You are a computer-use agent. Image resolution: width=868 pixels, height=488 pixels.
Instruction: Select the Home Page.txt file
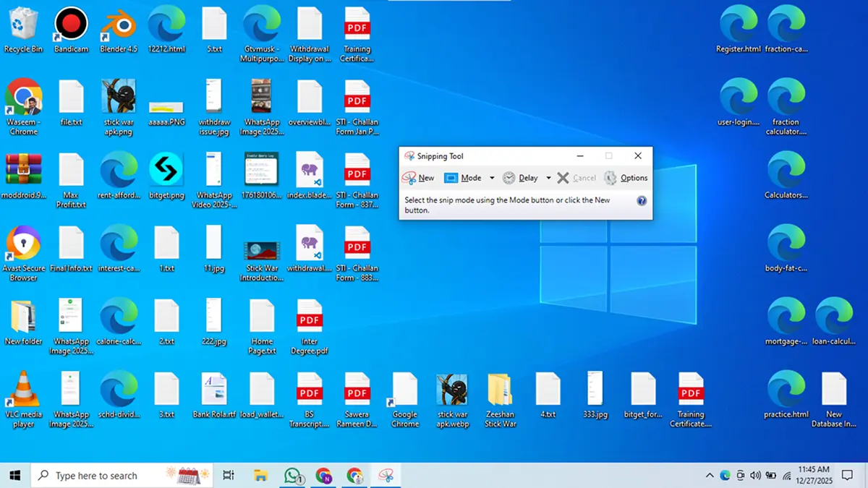click(262, 326)
